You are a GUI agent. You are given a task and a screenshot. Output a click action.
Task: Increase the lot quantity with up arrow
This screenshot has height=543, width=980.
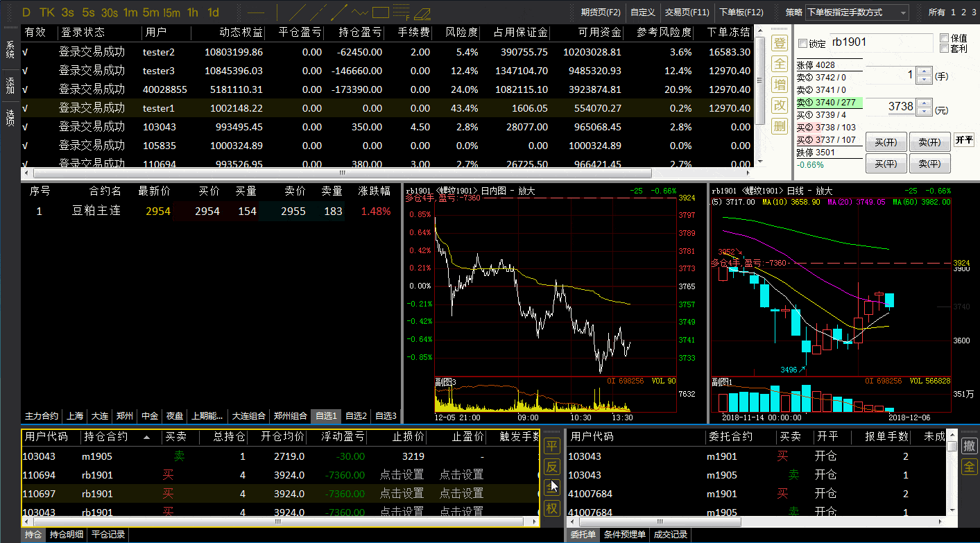pyautogui.click(x=923, y=71)
